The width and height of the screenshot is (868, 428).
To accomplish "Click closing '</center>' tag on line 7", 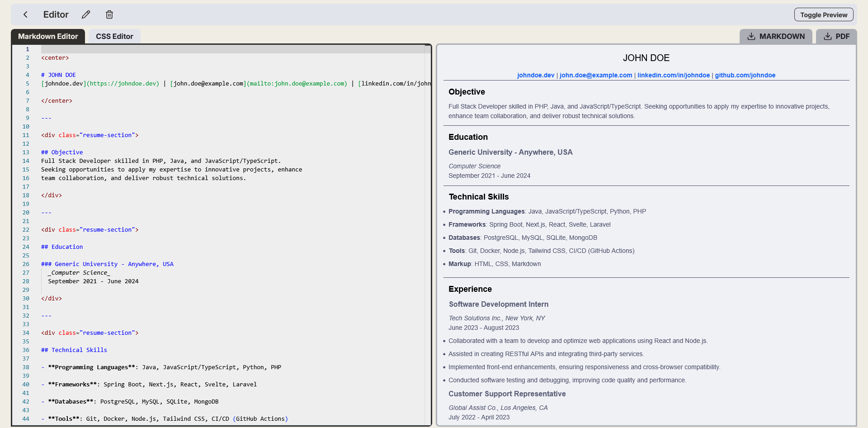I will [57, 101].
